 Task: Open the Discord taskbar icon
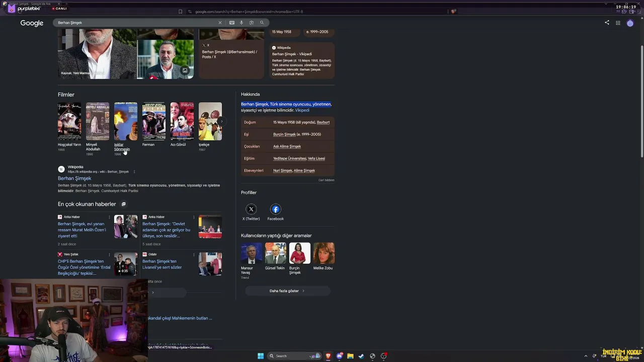(x=339, y=356)
